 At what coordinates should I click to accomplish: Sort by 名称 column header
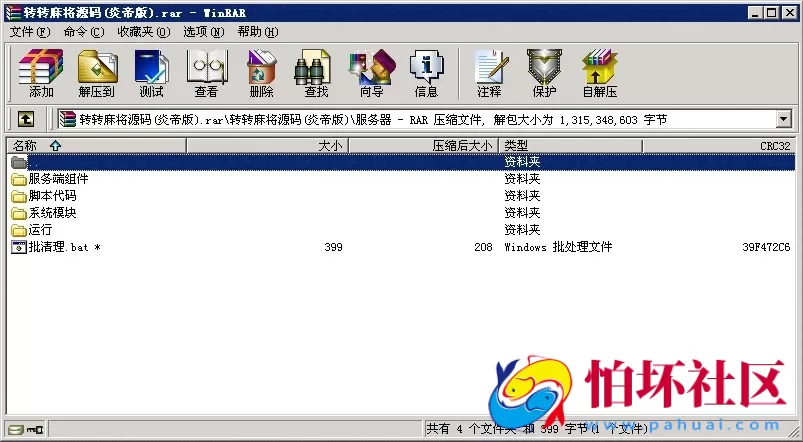[x=96, y=145]
